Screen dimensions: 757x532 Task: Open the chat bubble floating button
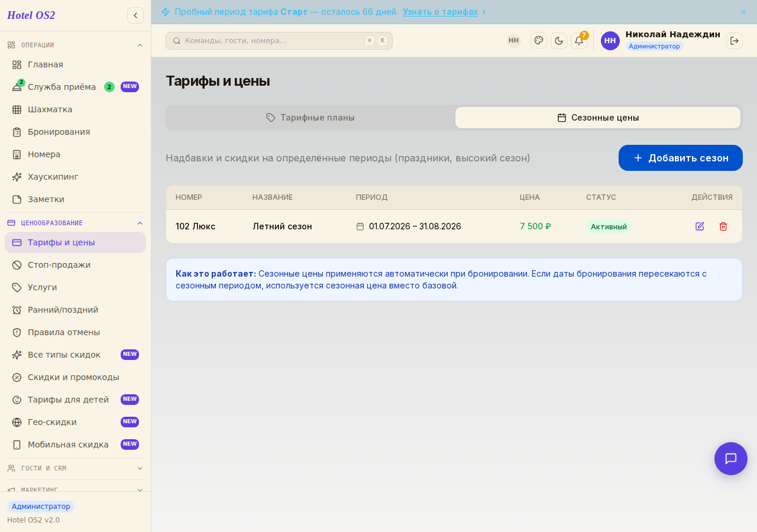pos(731,459)
